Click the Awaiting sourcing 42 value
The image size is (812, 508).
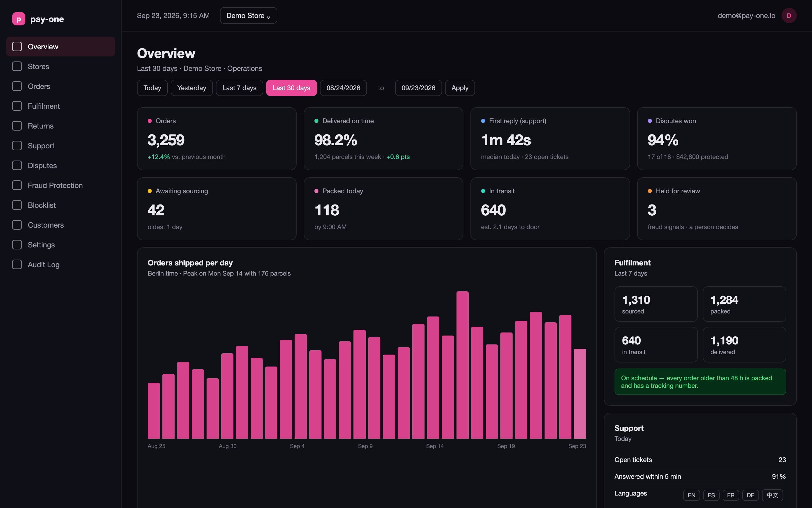point(156,210)
